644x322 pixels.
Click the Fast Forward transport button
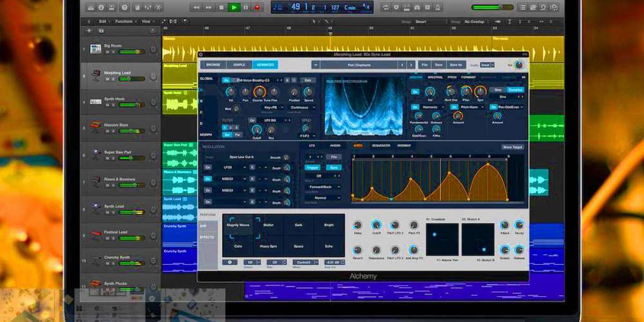coord(209,8)
